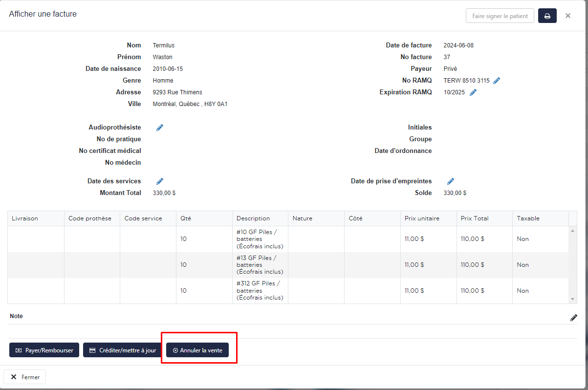Viewport: 588px width, 390px height.
Task: Close the invoice dialog with X
Action: click(x=567, y=16)
